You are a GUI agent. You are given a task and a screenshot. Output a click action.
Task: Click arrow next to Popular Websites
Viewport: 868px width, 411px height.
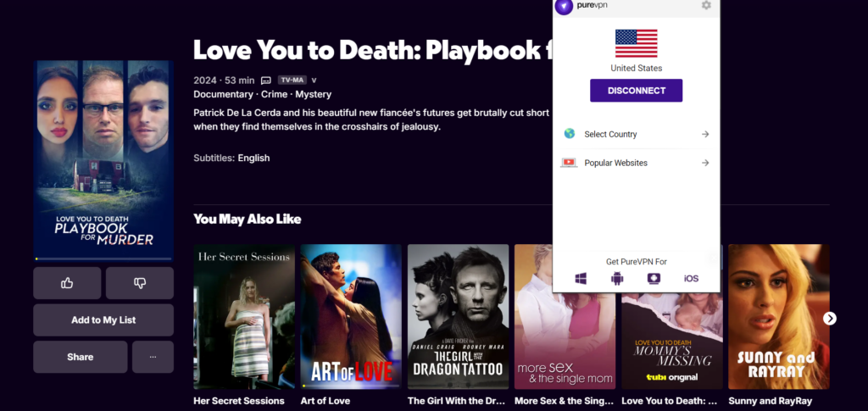pyautogui.click(x=704, y=163)
